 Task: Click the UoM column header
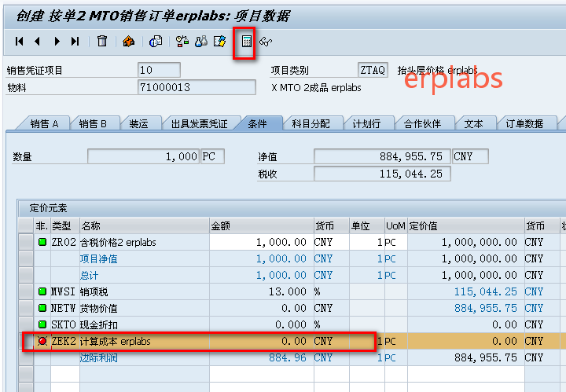395,225
